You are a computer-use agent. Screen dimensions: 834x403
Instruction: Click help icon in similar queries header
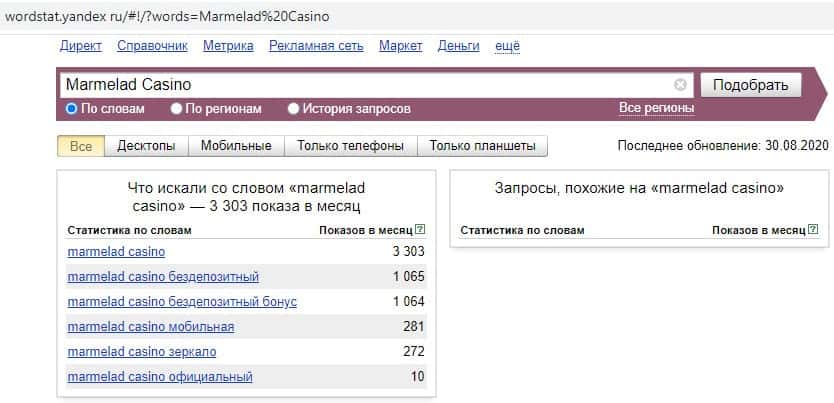pos(813,230)
